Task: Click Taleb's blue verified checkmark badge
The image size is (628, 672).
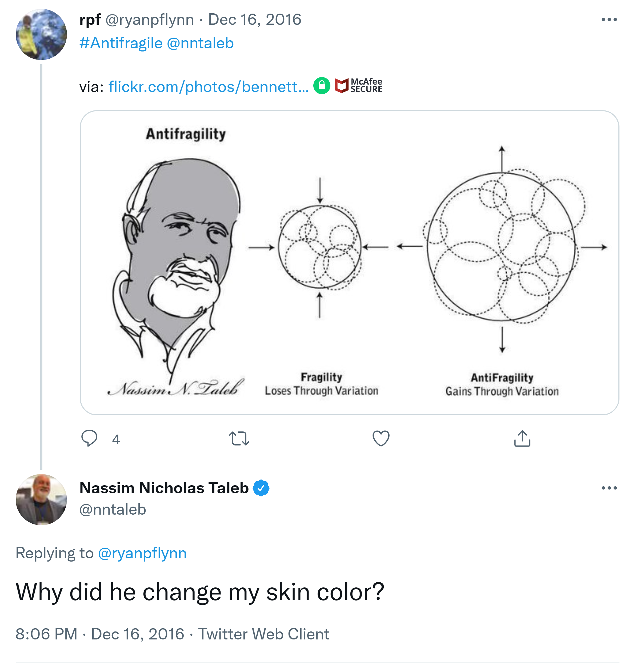Action: [x=261, y=488]
